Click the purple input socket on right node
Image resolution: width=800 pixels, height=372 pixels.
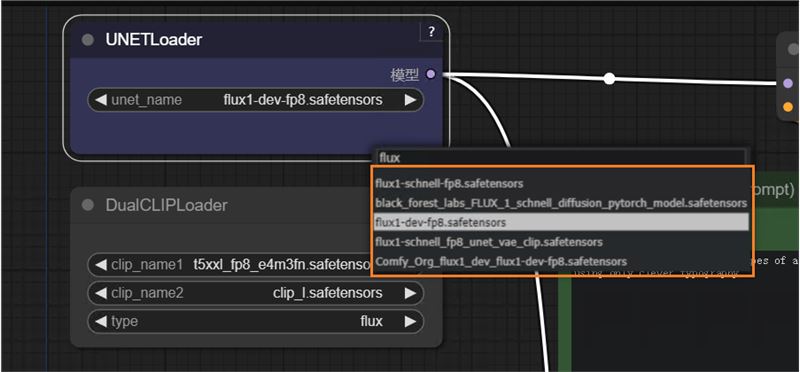788,83
